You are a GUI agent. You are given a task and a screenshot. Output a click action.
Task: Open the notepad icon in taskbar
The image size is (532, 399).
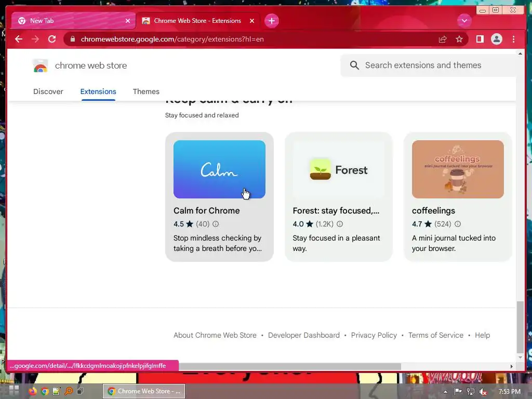point(56,391)
